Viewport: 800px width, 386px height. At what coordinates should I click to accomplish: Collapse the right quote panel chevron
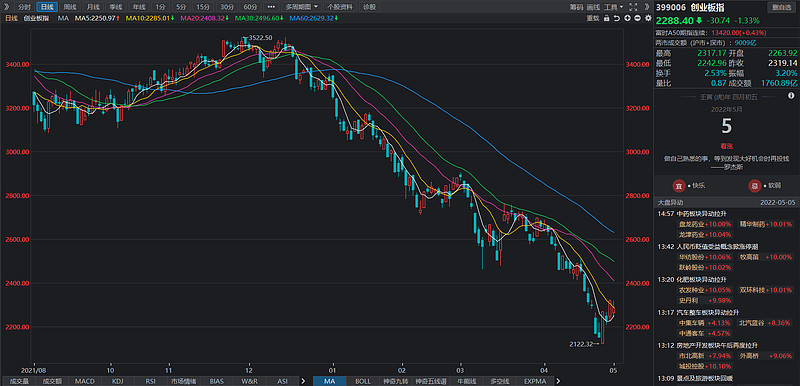(647, 7)
